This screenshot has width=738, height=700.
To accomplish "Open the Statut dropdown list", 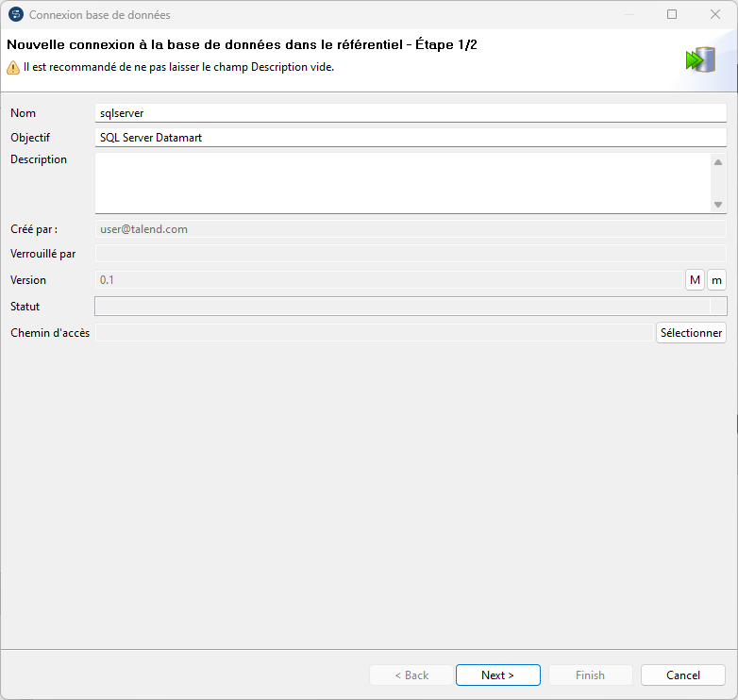I will 411,307.
